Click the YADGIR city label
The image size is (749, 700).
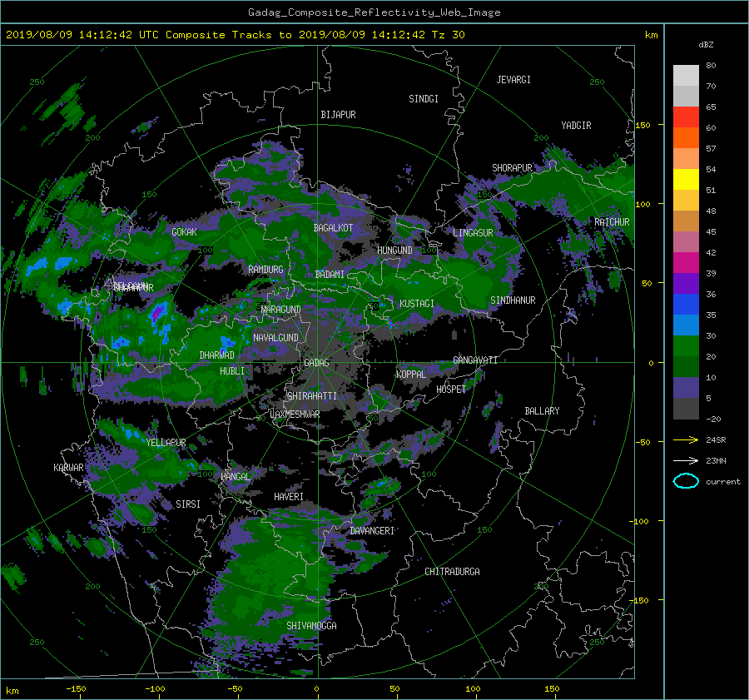tap(576, 126)
